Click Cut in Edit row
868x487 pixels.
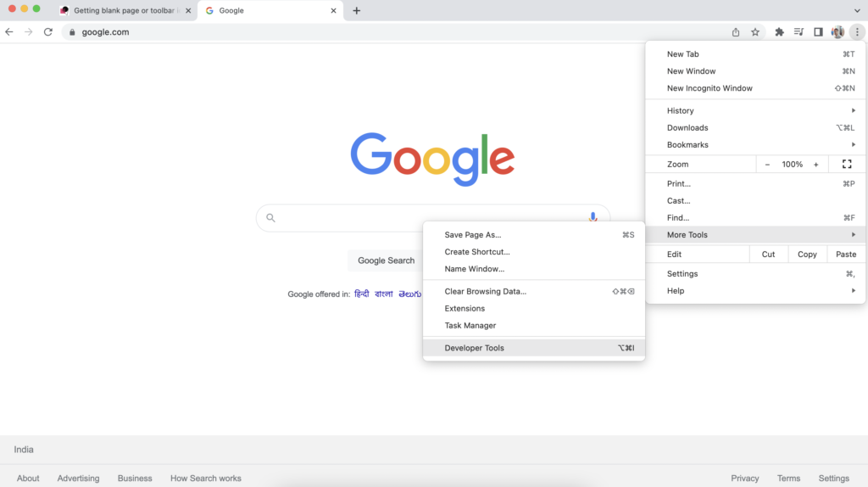(768, 255)
